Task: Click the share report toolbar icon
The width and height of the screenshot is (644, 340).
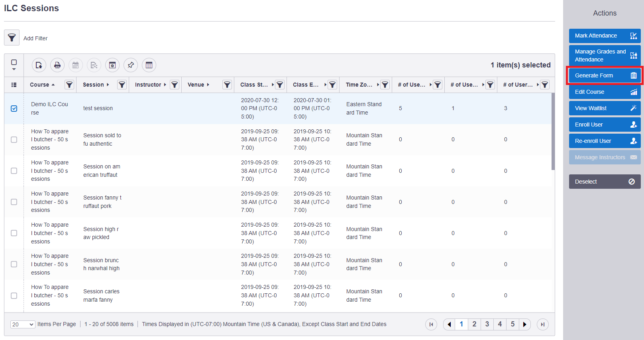Action: pos(94,65)
